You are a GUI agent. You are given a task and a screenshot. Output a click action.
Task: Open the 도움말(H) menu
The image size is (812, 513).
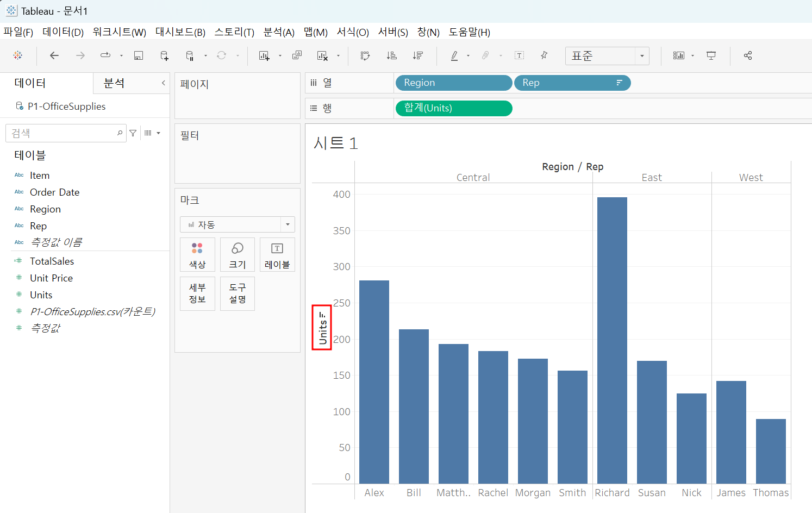point(470,33)
